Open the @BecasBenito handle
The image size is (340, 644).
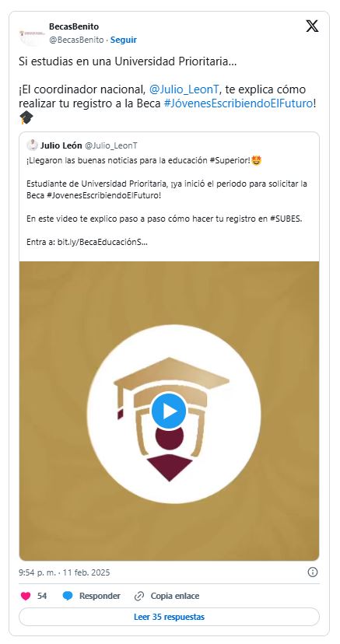[76, 40]
